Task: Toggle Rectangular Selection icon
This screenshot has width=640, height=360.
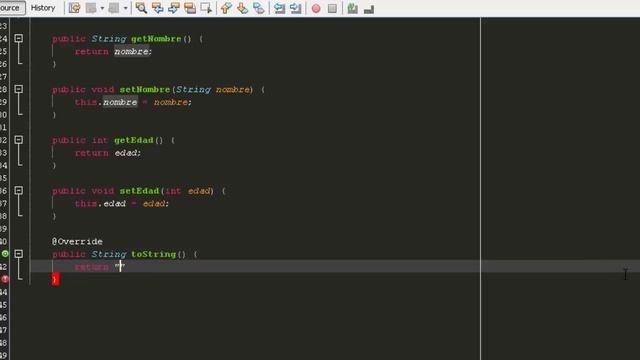Action: (x=206, y=8)
